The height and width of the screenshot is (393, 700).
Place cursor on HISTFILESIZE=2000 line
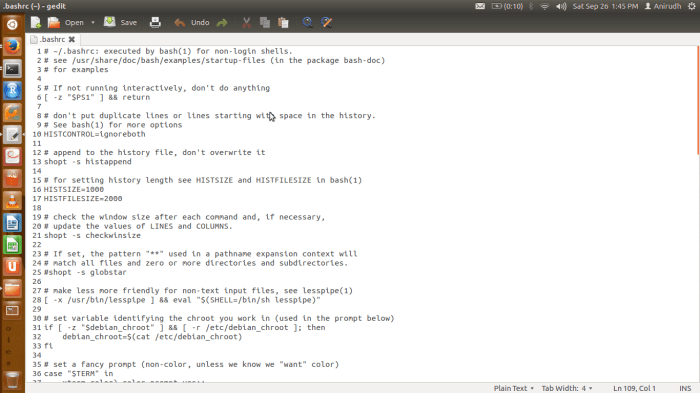tap(83, 198)
